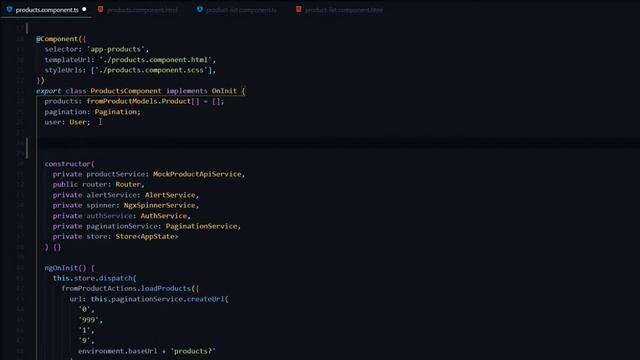Click the Pagination type on the pagination line
Screen dimensions: 640x360
tap(116, 111)
